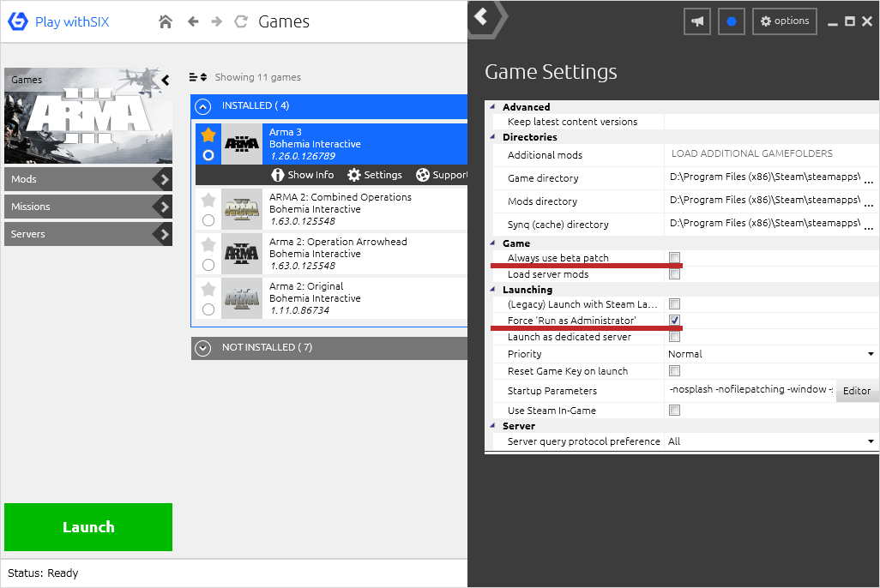Screen dimensions: 880x588
Task: Click the Play withSIX logo icon
Action: click(18, 21)
